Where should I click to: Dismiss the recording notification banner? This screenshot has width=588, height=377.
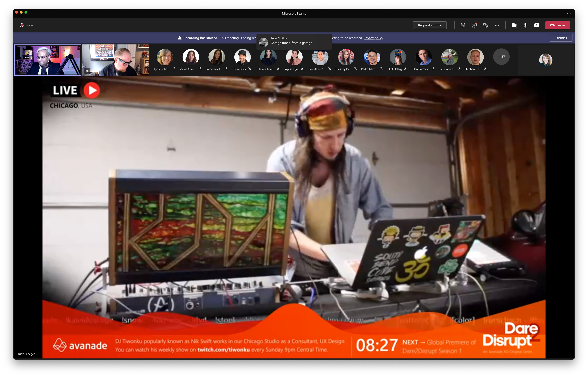click(x=561, y=38)
